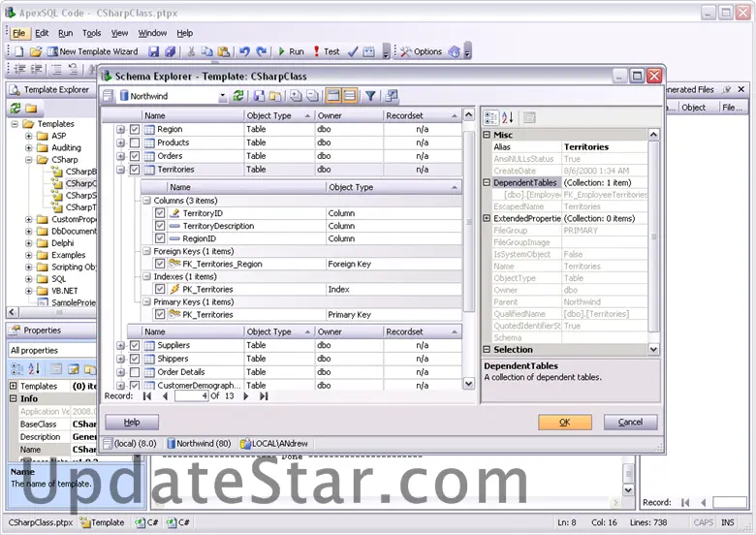The image size is (756, 535).
Task: Collapse the Foreign Keys (1 items) group
Action: (147, 251)
